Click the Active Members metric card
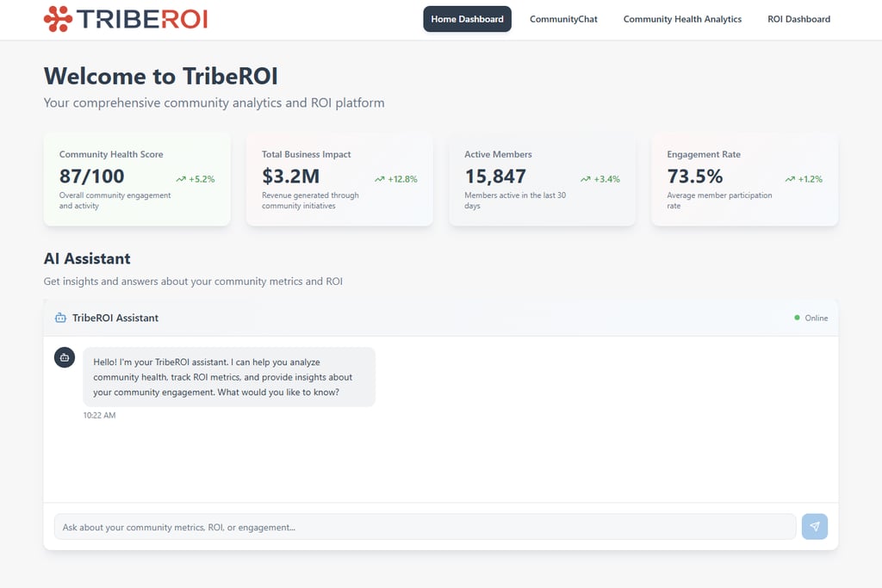 point(542,179)
